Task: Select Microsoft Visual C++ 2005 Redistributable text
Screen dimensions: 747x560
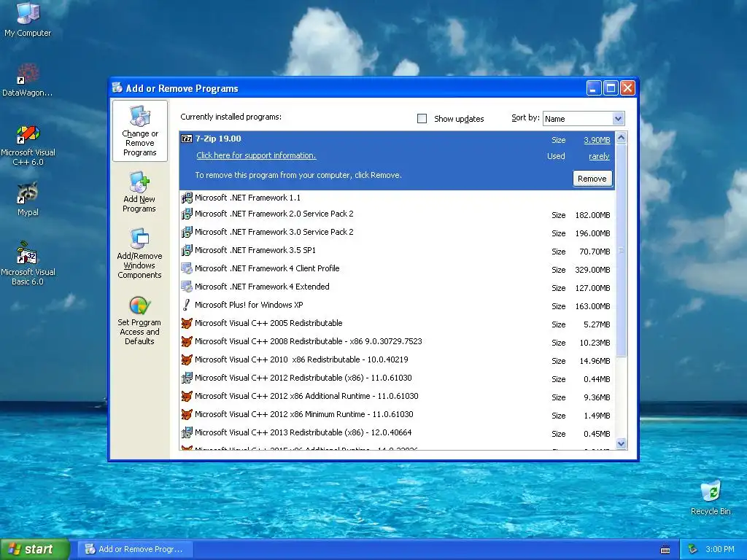Action: point(268,323)
